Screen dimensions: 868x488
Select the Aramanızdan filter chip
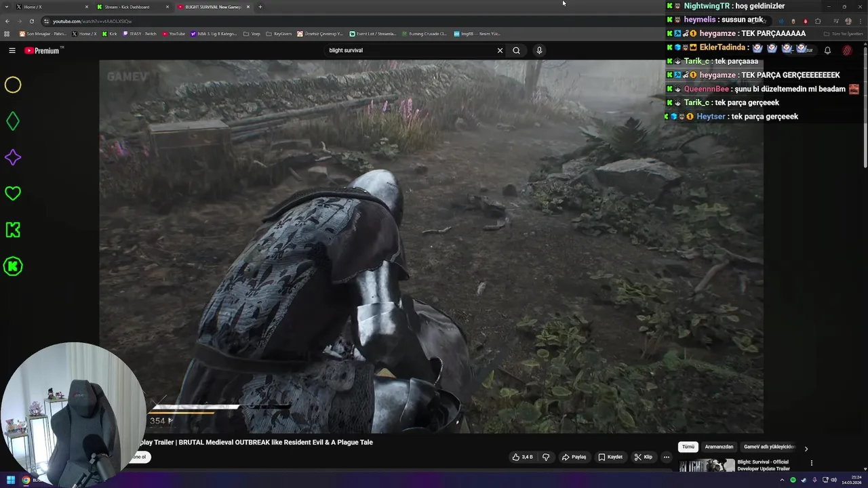719,447
